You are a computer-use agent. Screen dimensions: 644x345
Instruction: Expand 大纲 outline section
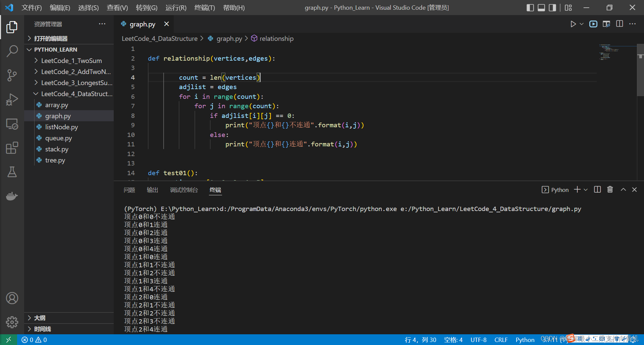coord(69,318)
